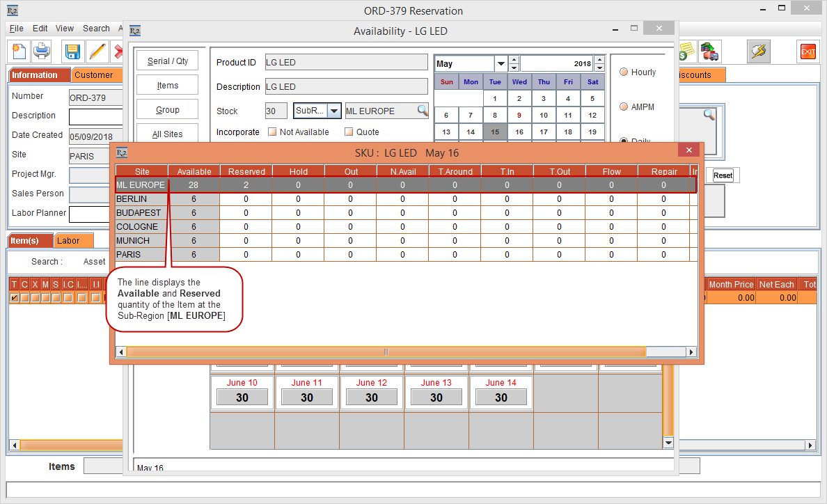Click the Serial / Qty button
Screen dimensions: 827x504
[167, 61]
